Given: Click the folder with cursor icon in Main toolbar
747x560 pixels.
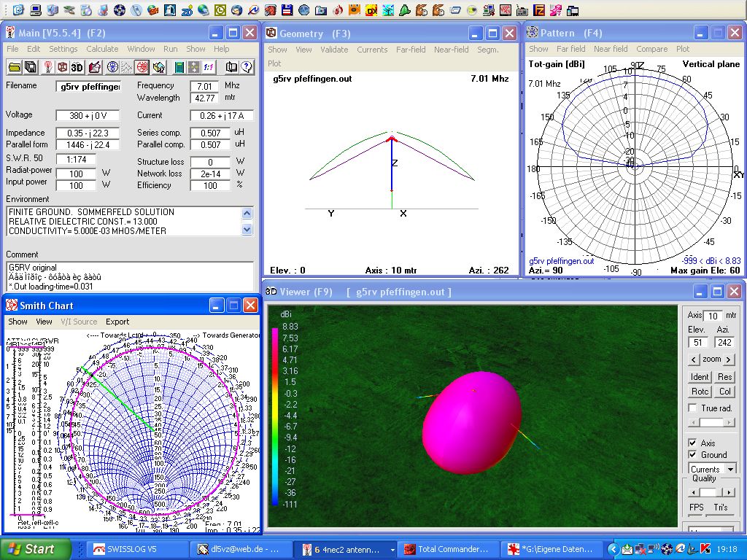Looking at the screenshot, I should click(158, 67).
